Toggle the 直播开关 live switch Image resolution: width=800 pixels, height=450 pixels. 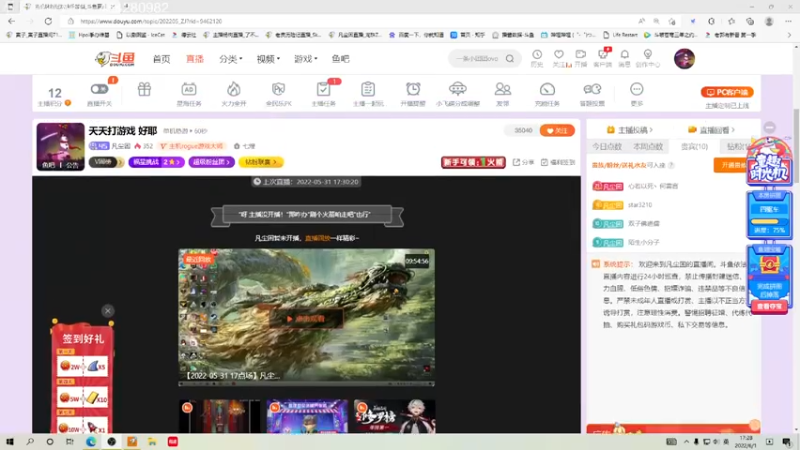pos(99,89)
